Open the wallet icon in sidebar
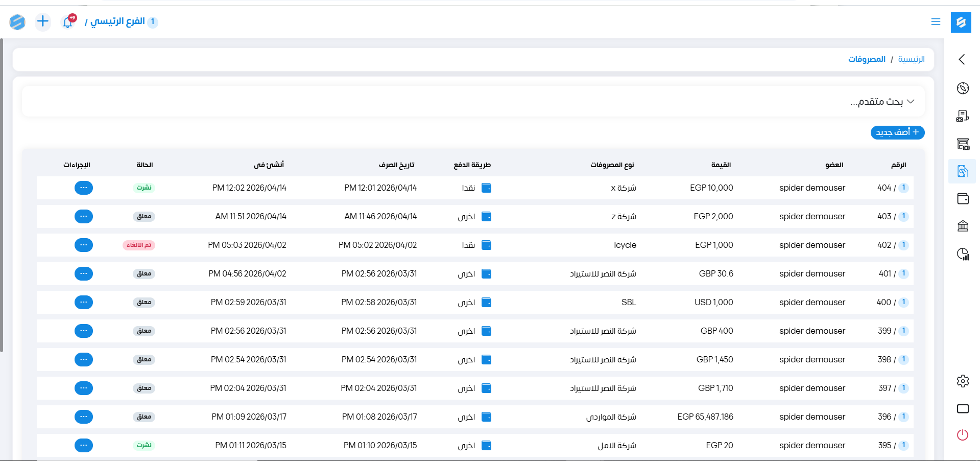This screenshot has width=980, height=461. coord(963,199)
